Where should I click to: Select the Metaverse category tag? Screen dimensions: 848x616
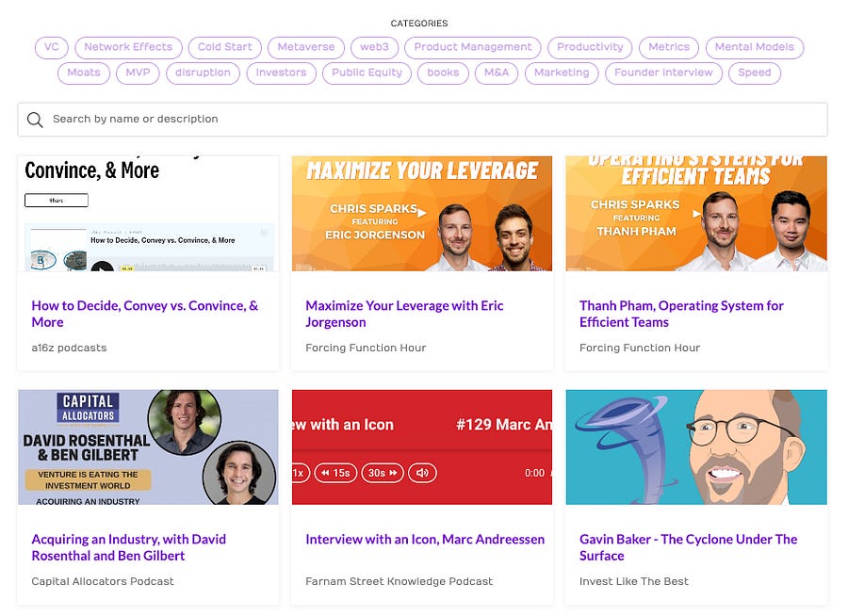point(306,47)
